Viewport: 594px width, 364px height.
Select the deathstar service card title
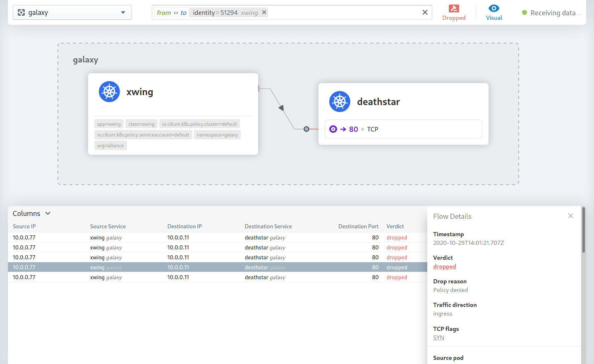click(378, 102)
